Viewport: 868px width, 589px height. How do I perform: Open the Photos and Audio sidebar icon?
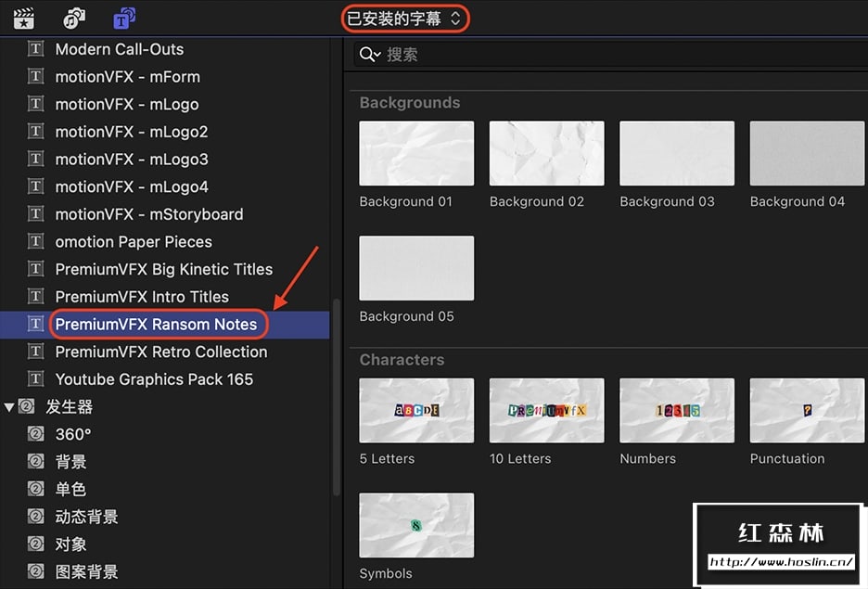(74, 19)
